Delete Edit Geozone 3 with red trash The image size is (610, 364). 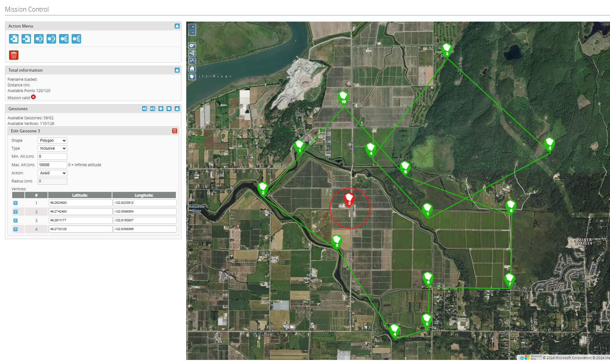pyautogui.click(x=175, y=131)
